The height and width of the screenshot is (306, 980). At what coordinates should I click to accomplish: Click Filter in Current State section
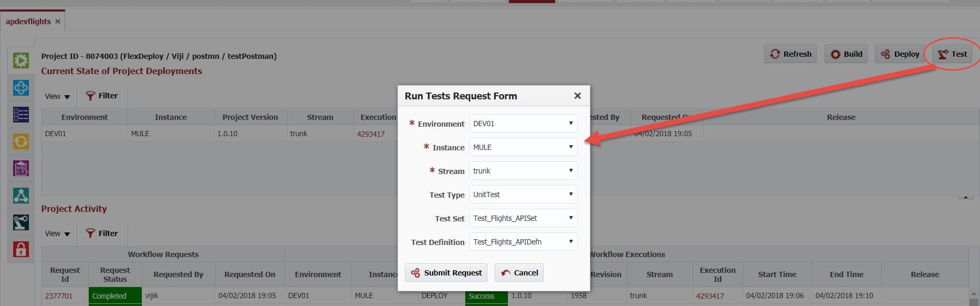pos(102,96)
